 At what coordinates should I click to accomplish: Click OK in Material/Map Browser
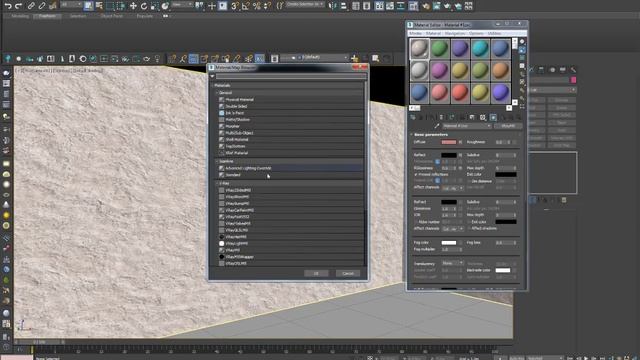316,273
